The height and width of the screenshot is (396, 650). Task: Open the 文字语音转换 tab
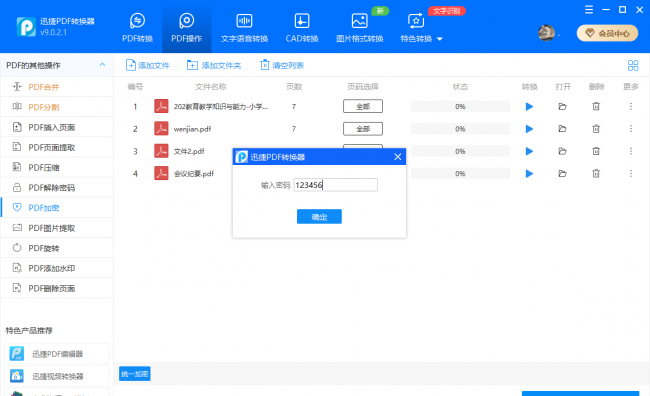coord(244,27)
